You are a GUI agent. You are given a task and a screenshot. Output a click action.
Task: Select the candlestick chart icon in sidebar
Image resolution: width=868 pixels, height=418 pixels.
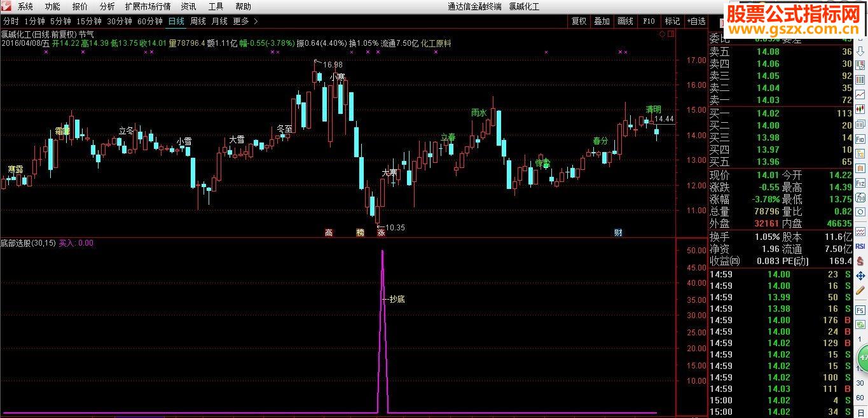coord(860,108)
